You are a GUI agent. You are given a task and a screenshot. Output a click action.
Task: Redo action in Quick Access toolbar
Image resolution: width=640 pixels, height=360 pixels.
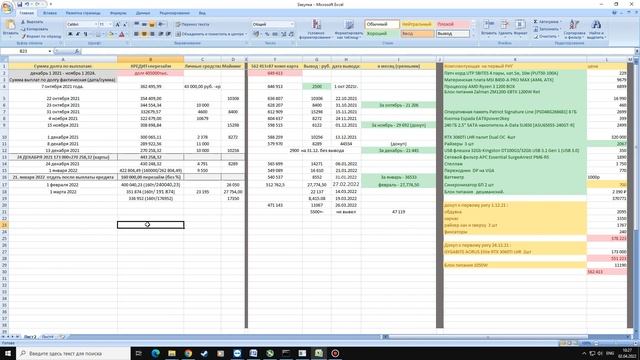37,4
